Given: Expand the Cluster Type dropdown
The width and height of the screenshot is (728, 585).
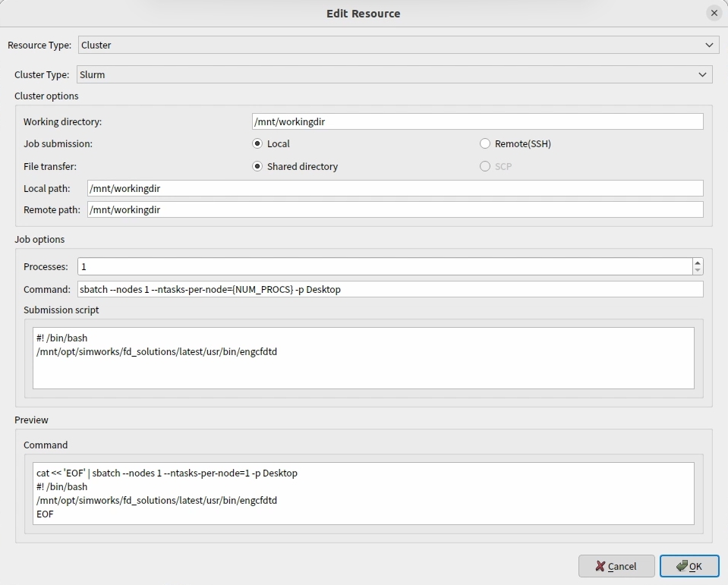Looking at the screenshot, I should point(394,74).
